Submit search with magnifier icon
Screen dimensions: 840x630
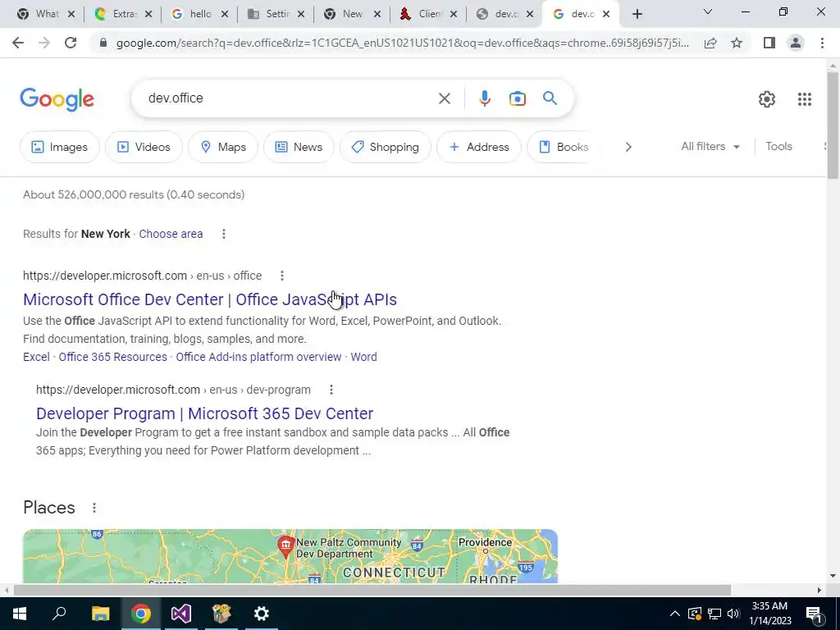click(550, 98)
